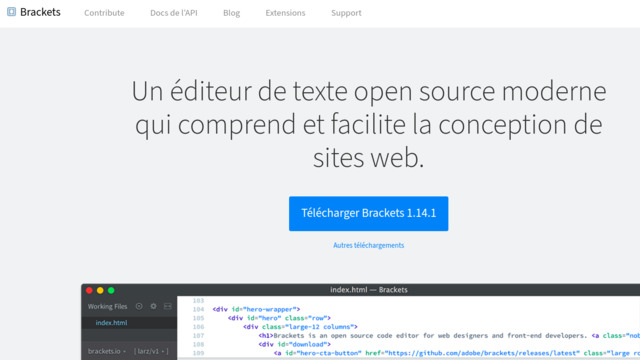This screenshot has height=360, width=640.
Task: Click the Working Files label
Action: coord(107,306)
